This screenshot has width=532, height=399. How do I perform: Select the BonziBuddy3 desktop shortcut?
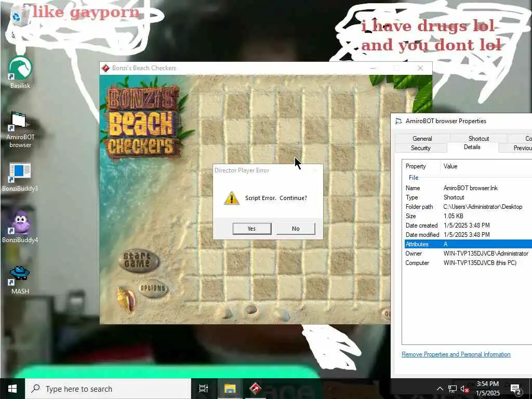click(x=20, y=177)
